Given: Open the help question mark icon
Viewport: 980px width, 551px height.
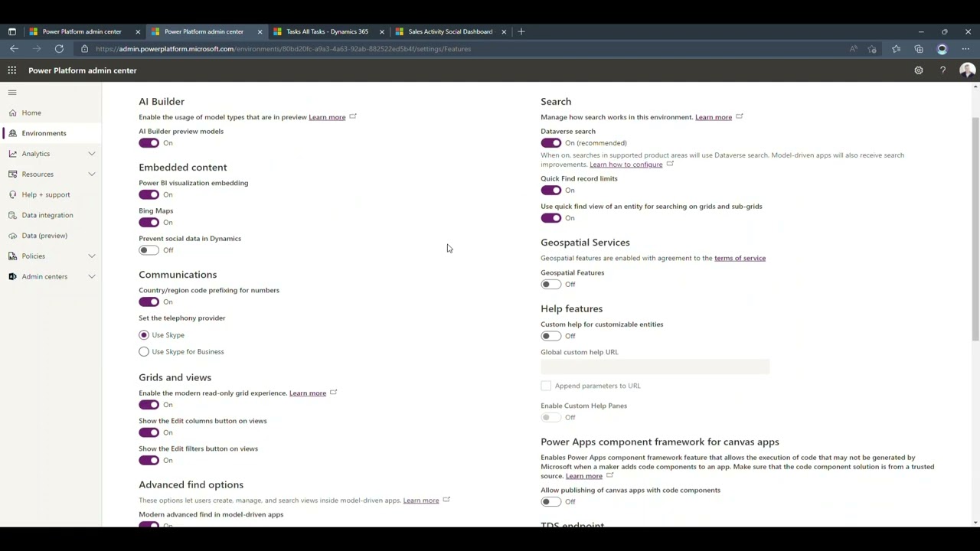Looking at the screenshot, I should 942,70.
